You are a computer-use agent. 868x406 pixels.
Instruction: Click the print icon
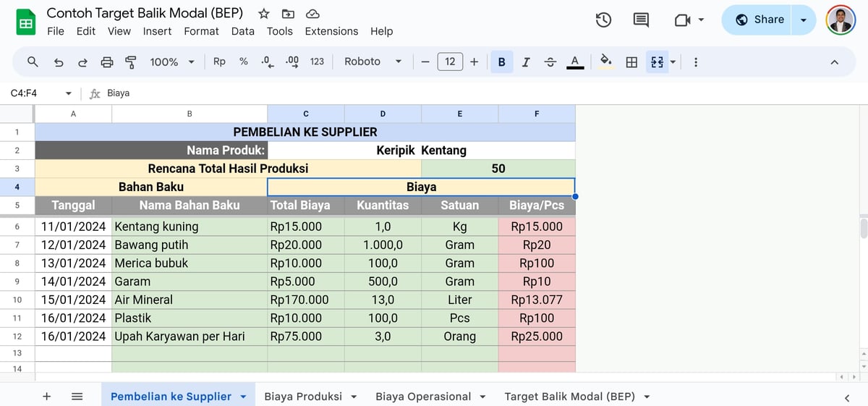(x=107, y=62)
